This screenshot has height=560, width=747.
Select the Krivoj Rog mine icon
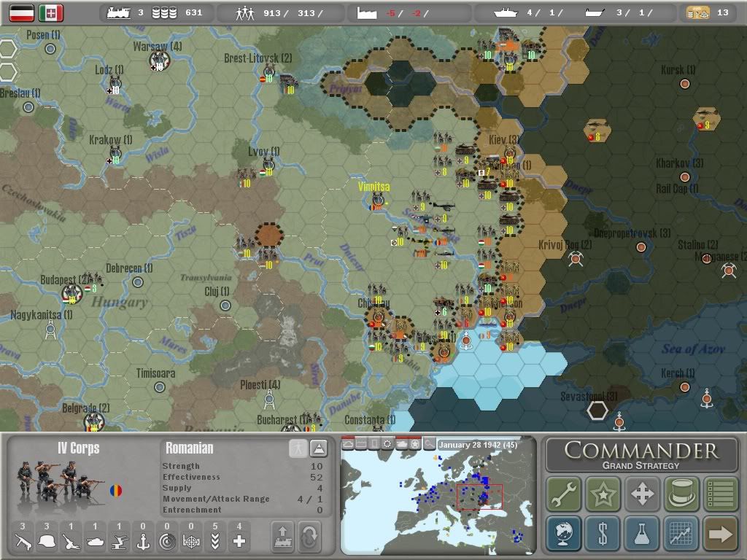tap(576, 258)
